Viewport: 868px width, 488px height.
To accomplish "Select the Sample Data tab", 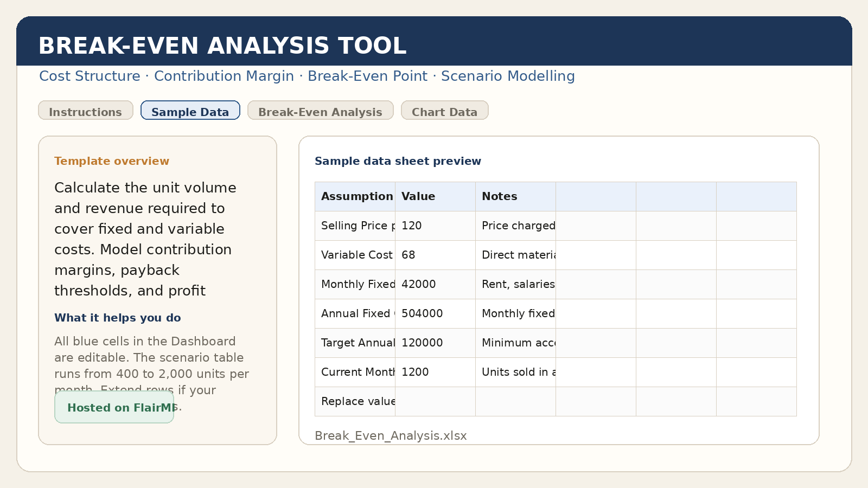I will tap(190, 112).
